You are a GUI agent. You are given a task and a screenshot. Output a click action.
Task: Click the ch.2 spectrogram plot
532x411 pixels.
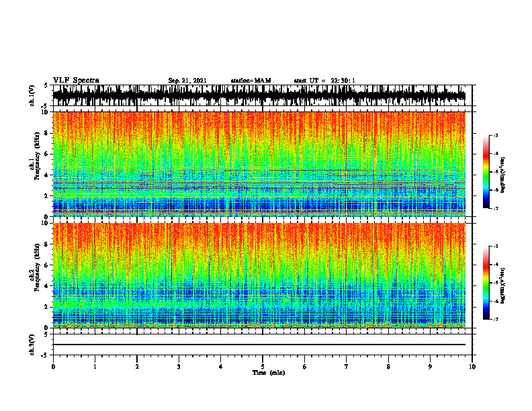point(259,275)
